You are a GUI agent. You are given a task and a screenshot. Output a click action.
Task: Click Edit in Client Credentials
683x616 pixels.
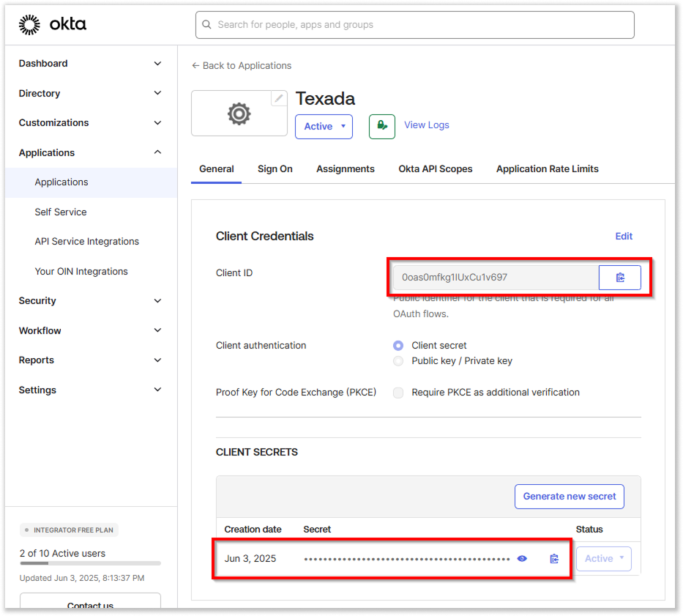[624, 236]
